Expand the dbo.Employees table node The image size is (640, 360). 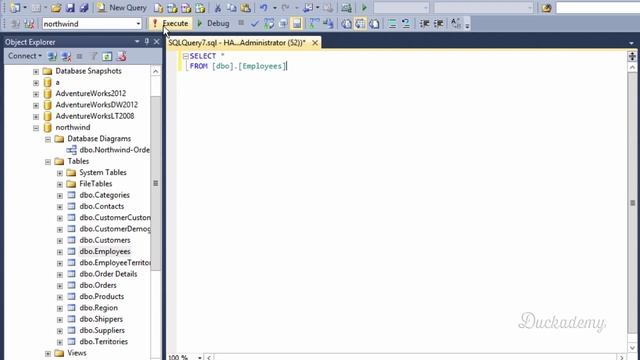[60, 252]
